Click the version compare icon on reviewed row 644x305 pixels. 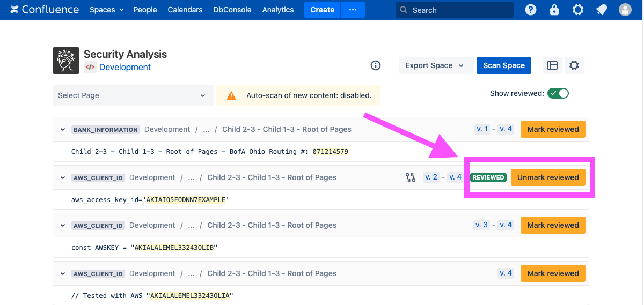point(411,177)
